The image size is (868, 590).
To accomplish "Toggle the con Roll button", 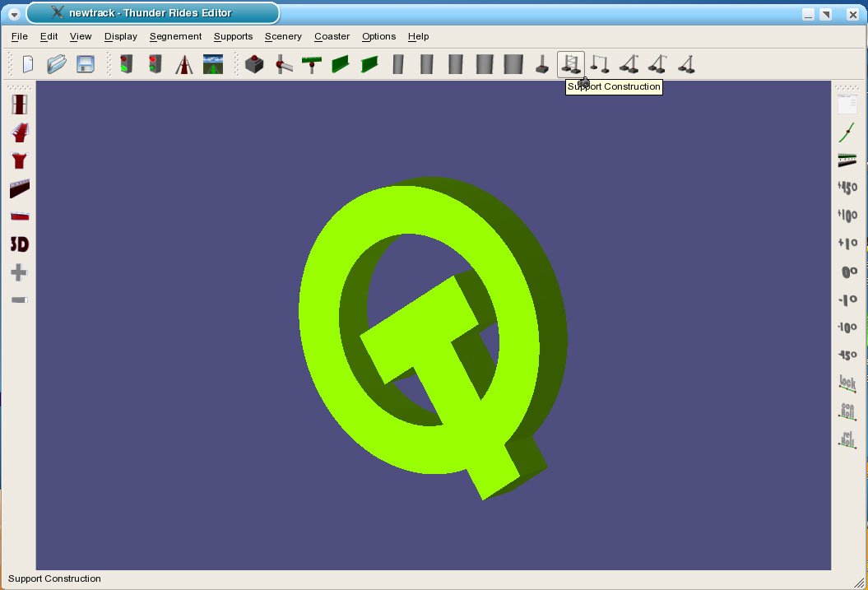I will tap(847, 411).
